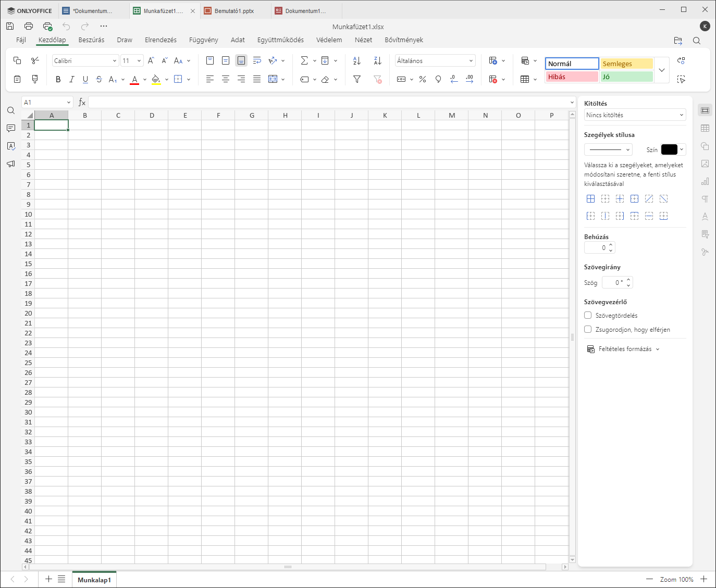Toggle Strikethrough formatting
716x588 pixels.
(99, 79)
